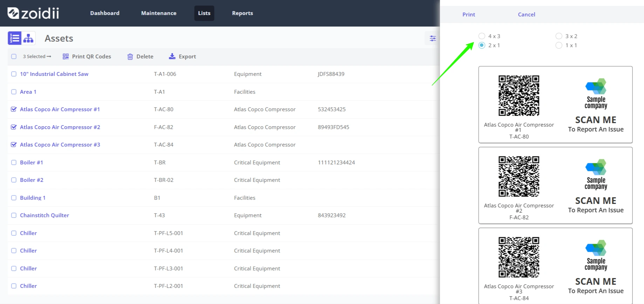Uncheck Atlas Copco Air Compressor #2 checkbox

[x=14, y=127]
